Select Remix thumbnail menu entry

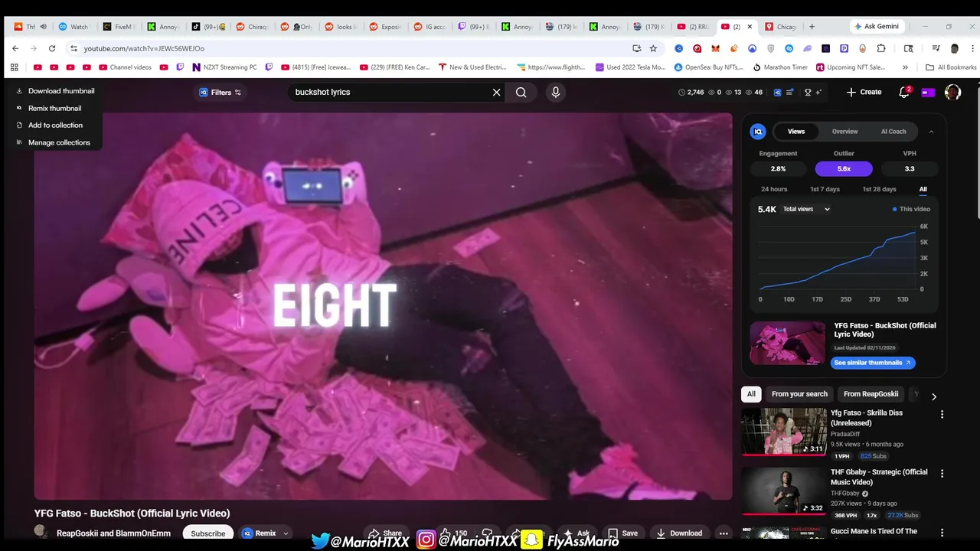click(x=54, y=108)
